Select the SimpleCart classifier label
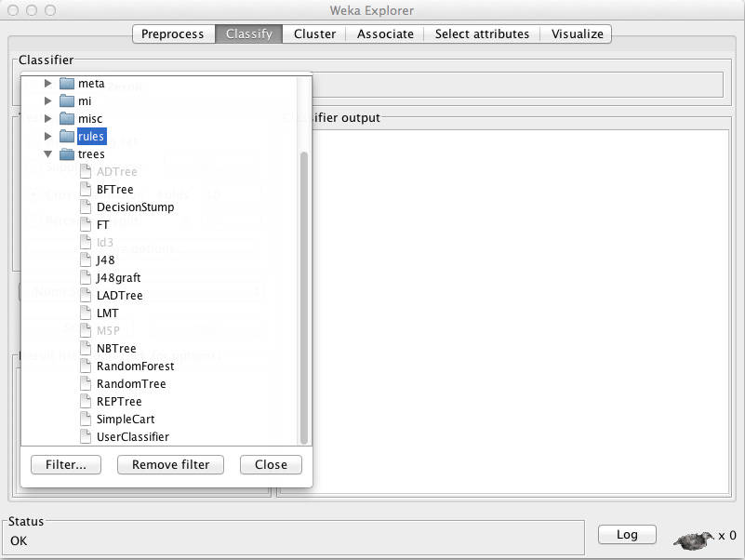The width and height of the screenshot is (745, 560). 126,420
